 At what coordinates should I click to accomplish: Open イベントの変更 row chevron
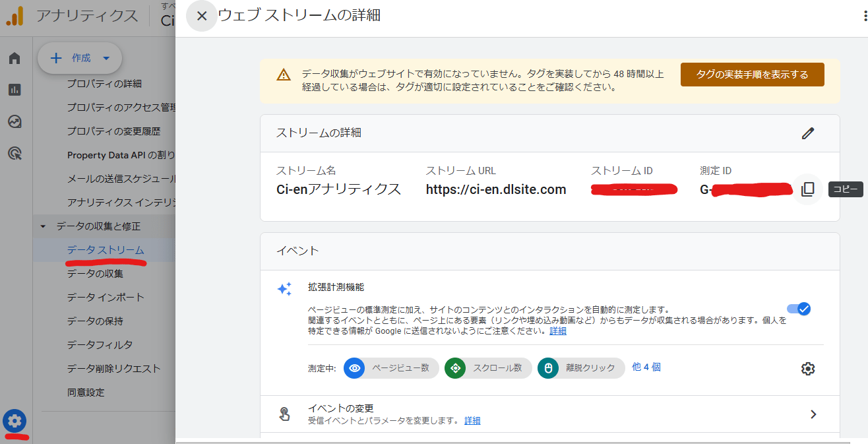click(813, 414)
